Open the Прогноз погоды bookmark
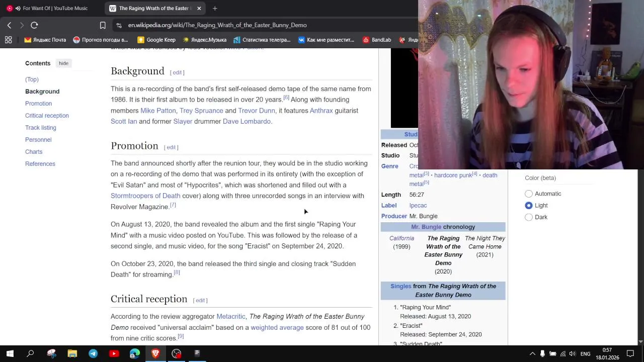The height and width of the screenshot is (362, 644). 101,40
